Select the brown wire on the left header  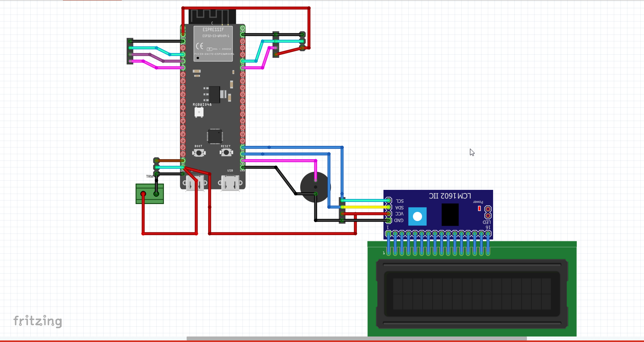coord(170,160)
